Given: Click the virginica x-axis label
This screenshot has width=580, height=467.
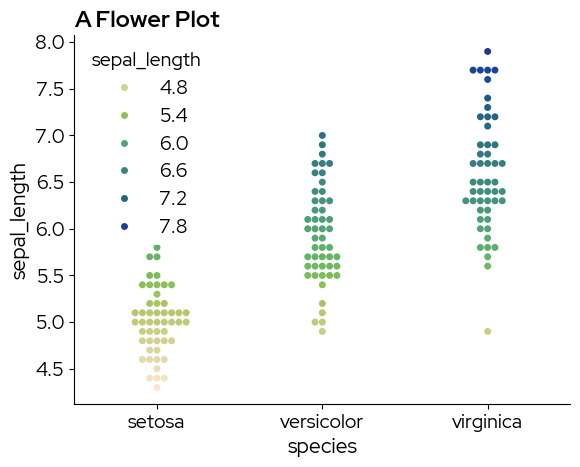Looking at the screenshot, I should pos(487,422).
